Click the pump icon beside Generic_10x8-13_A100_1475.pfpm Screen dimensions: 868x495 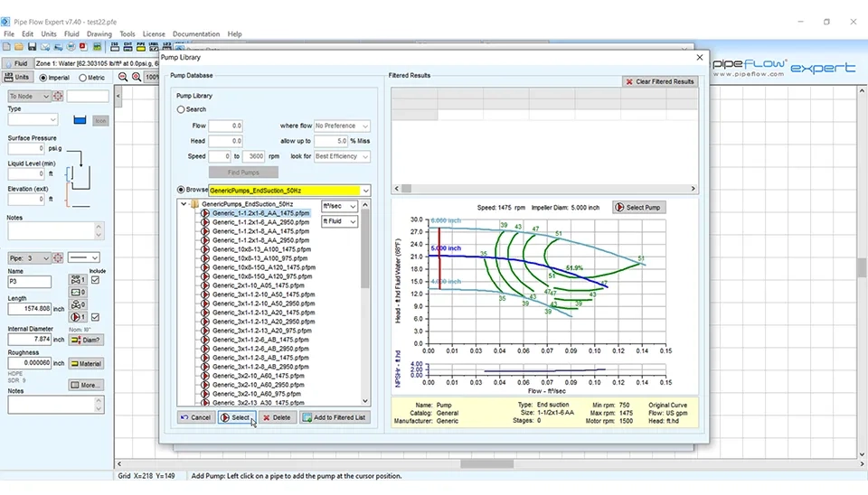205,248
